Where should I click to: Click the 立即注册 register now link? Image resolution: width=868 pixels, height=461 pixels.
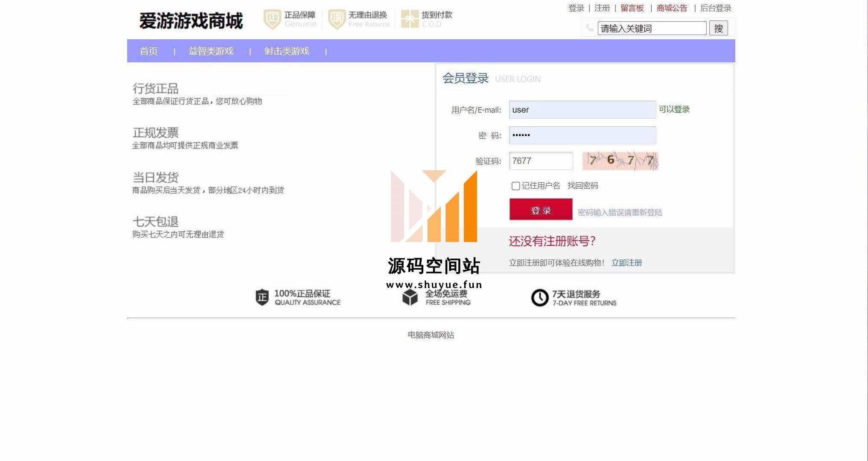click(x=627, y=263)
